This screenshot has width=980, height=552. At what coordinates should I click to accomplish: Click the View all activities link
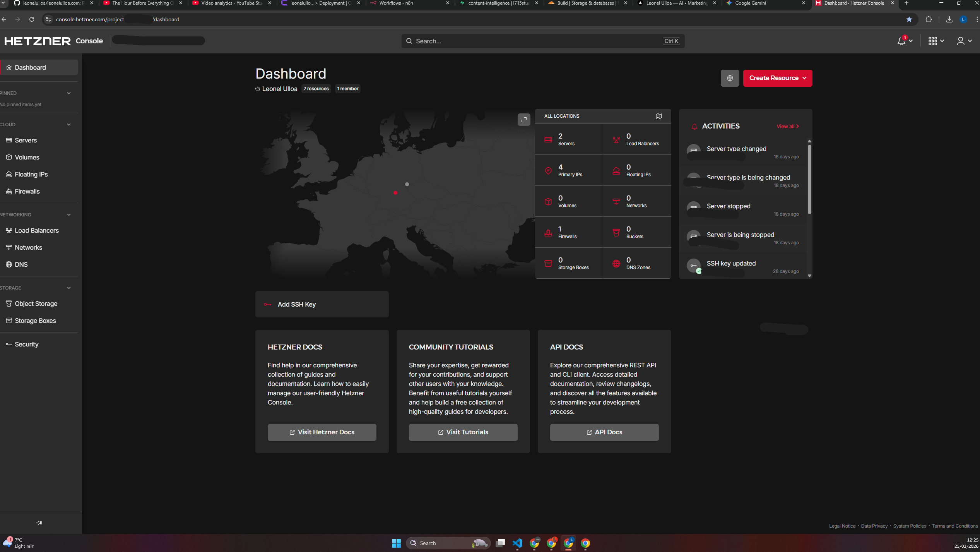(787, 126)
